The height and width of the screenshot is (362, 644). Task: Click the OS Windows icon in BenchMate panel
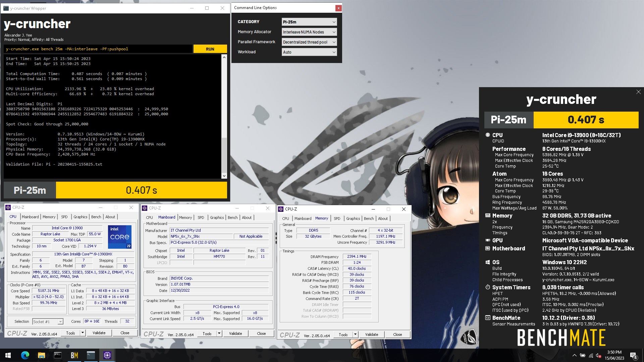[488, 262]
